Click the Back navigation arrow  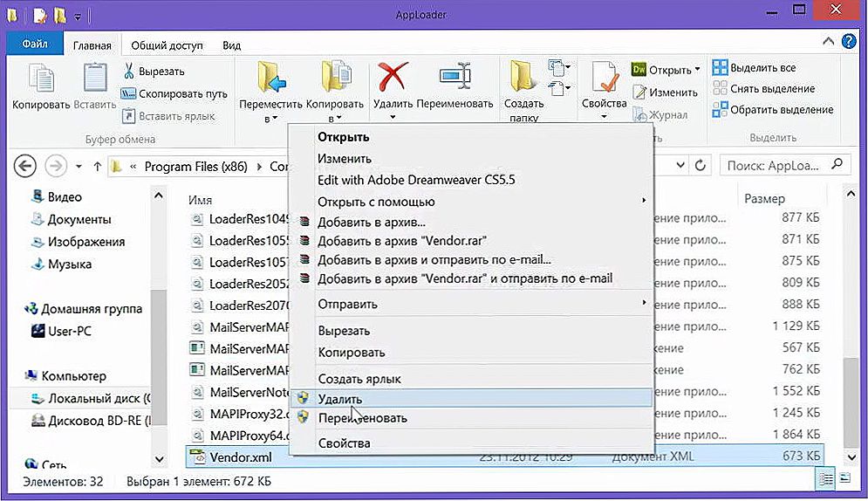(25, 166)
